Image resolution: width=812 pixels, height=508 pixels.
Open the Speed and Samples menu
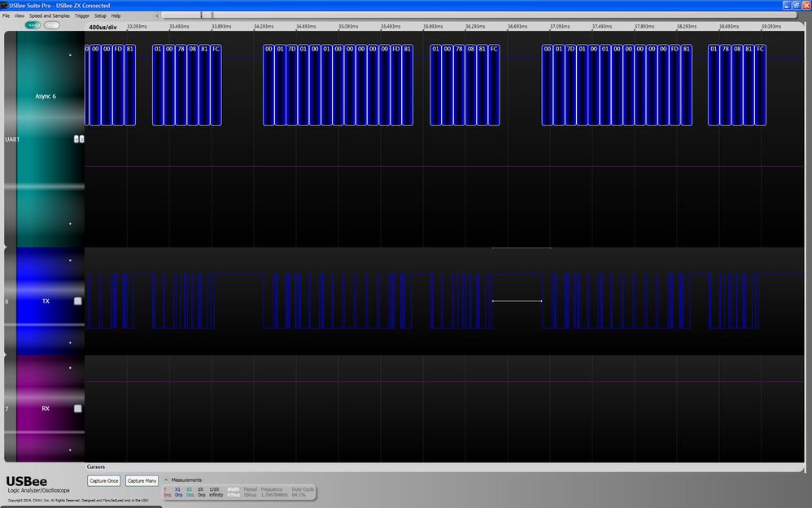pos(49,15)
